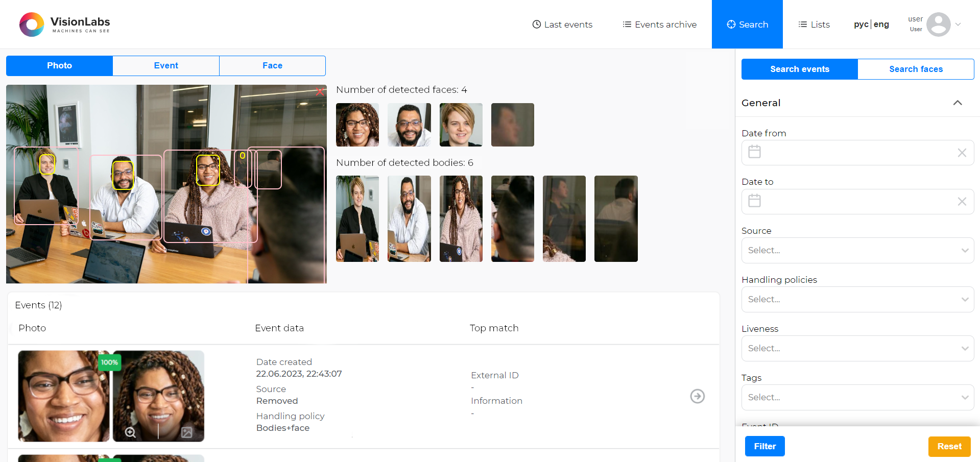Click the magnifier zoom icon on event photo
Viewport: 980px width, 462px height.
click(131, 433)
